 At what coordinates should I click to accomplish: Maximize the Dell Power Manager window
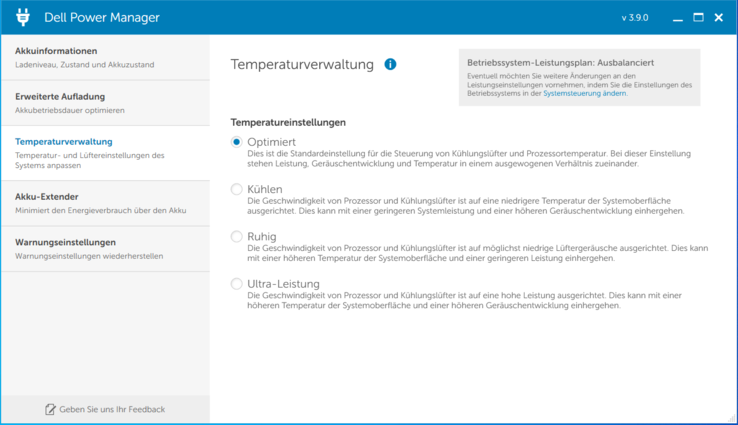coord(699,18)
